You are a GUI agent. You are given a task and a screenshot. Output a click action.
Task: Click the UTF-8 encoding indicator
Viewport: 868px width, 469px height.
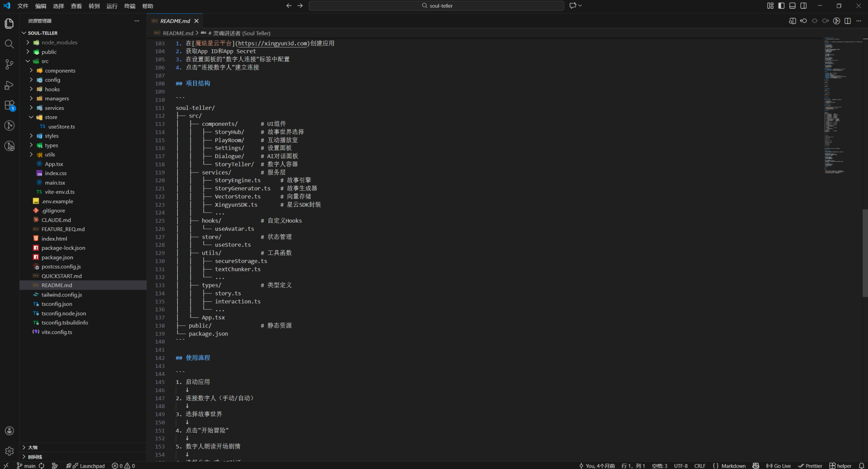pyautogui.click(x=681, y=466)
